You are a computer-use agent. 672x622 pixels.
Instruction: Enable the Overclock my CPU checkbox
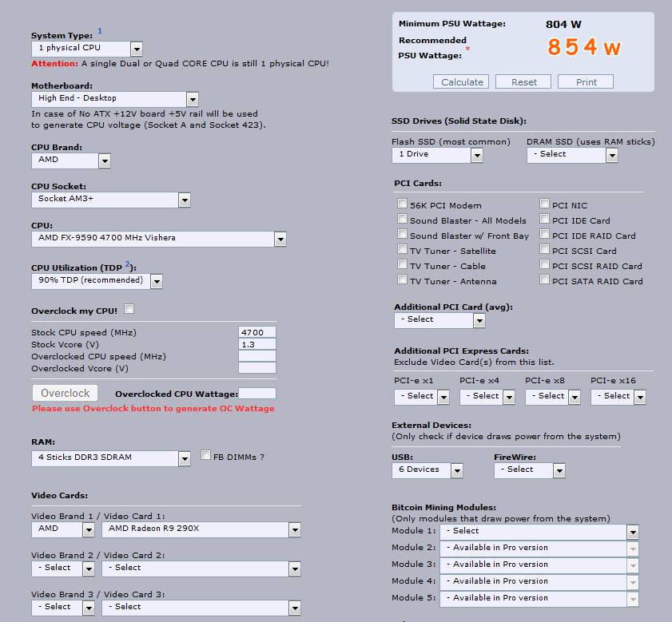[x=129, y=309]
